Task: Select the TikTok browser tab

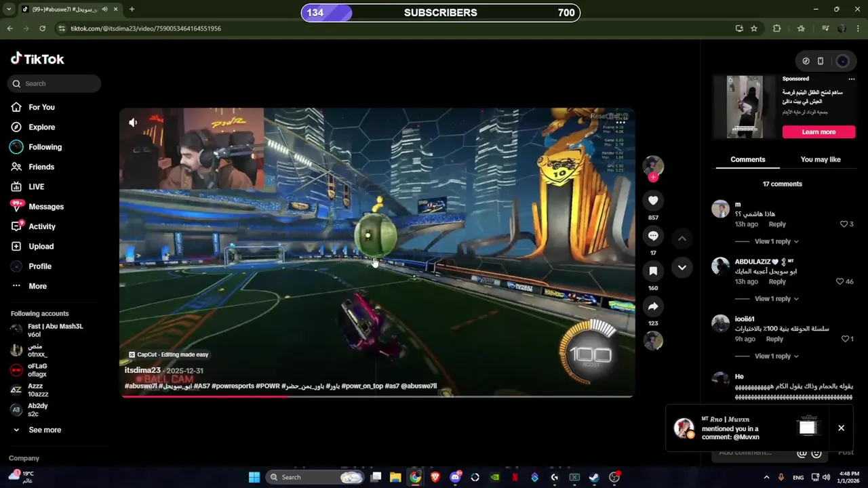Action: tap(68, 9)
